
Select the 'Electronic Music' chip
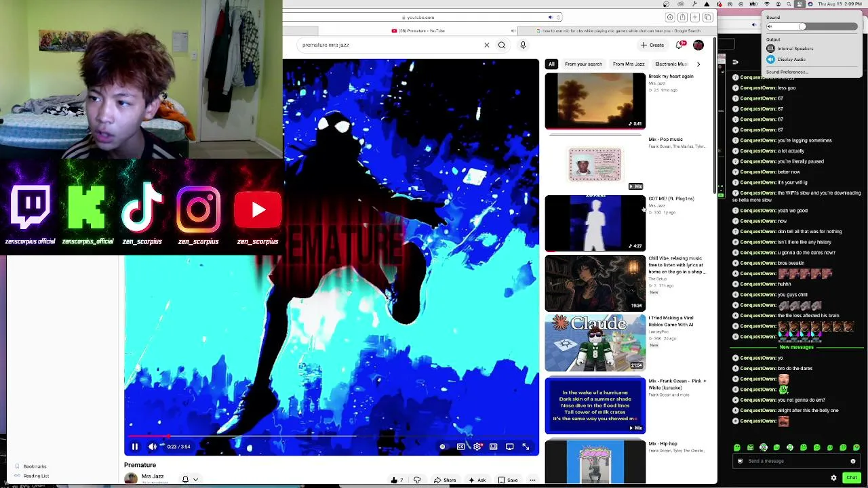[x=671, y=64]
